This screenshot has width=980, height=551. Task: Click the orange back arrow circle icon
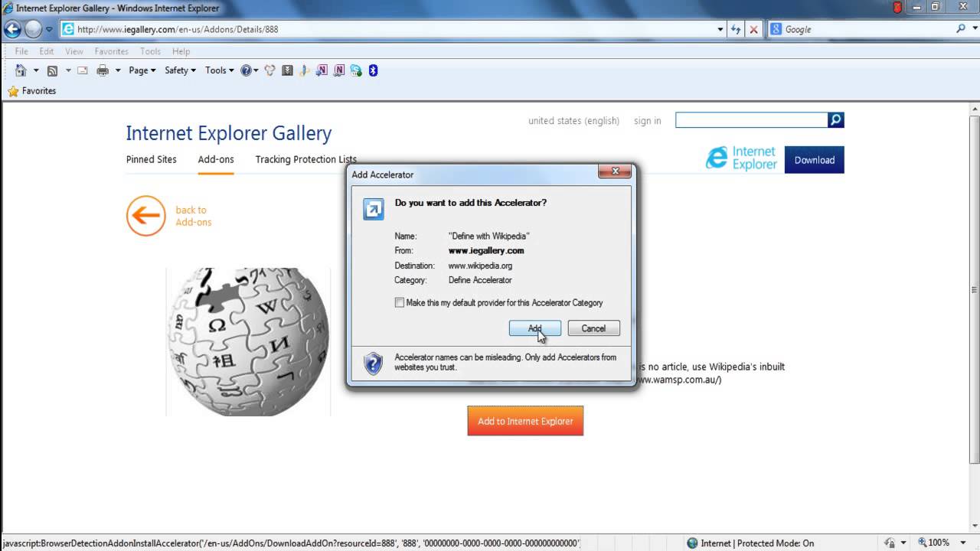coord(146,216)
